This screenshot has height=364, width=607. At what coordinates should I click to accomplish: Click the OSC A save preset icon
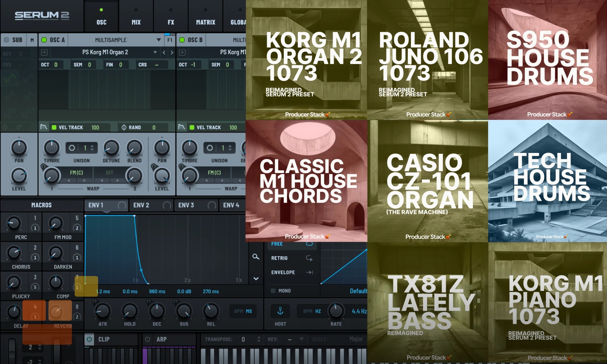(44, 52)
